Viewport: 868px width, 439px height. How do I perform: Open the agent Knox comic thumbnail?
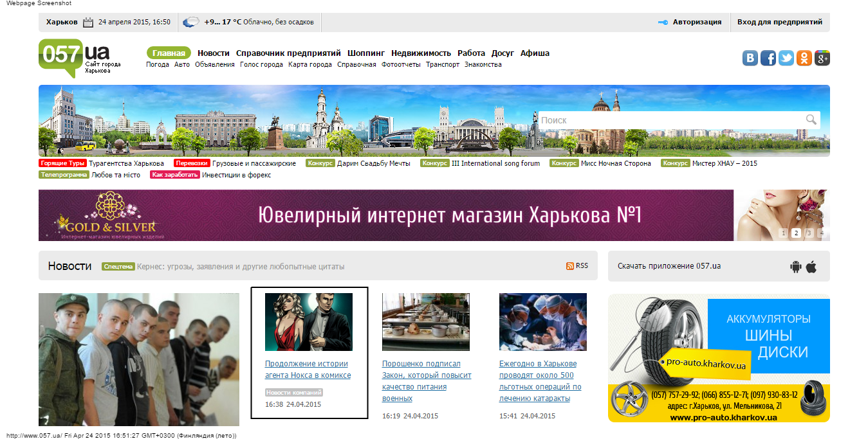(x=309, y=322)
